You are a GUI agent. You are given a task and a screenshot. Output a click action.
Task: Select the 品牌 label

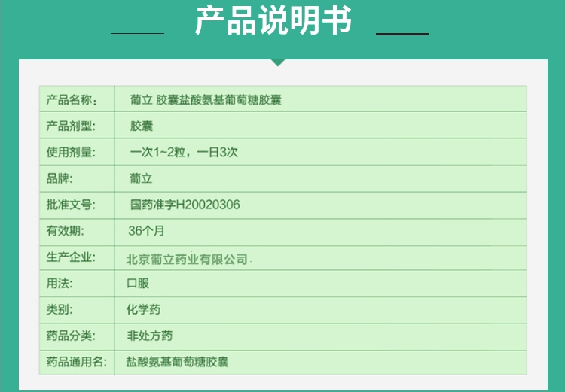(x=59, y=178)
